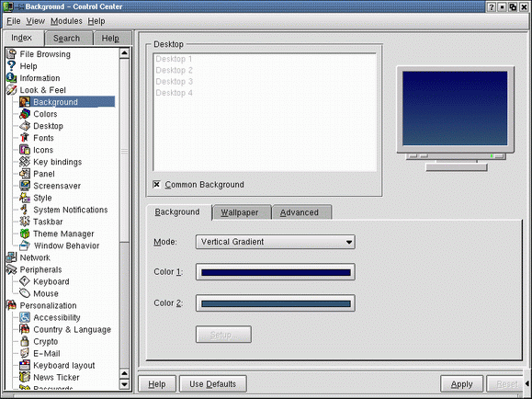Click the Accessibility icon
The image size is (532, 399).
(x=25, y=317)
